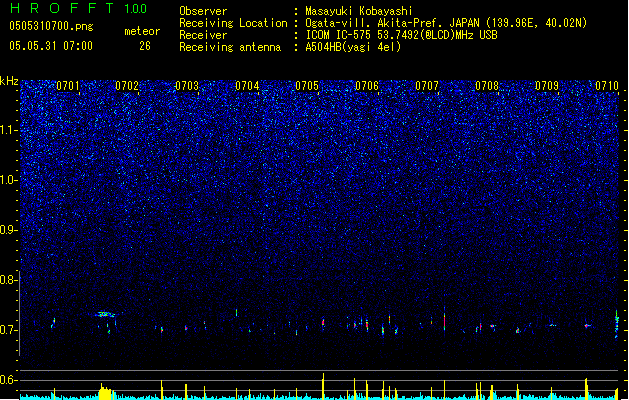
Task: Click the 0704 time marker
Action: coord(247,86)
